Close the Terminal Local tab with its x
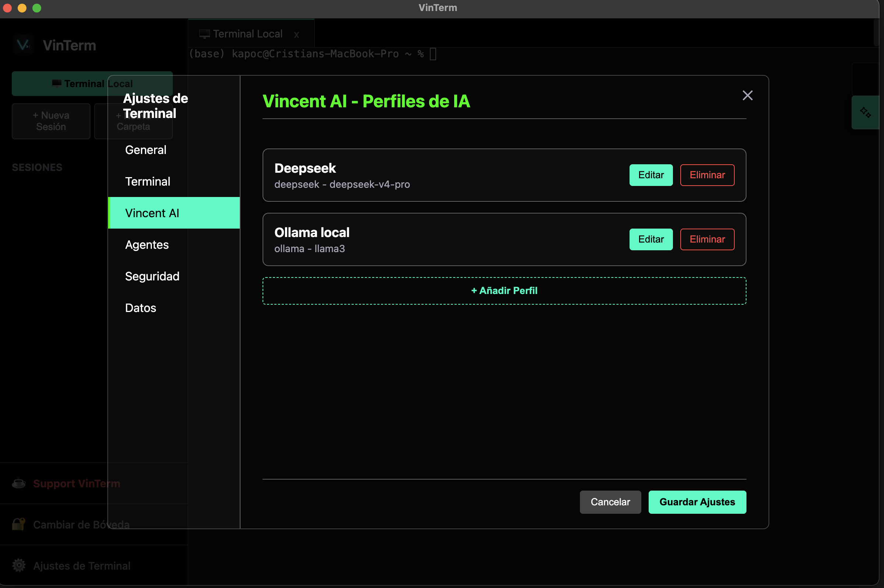Viewport: 884px width, 588px height. (x=296, y=35)
